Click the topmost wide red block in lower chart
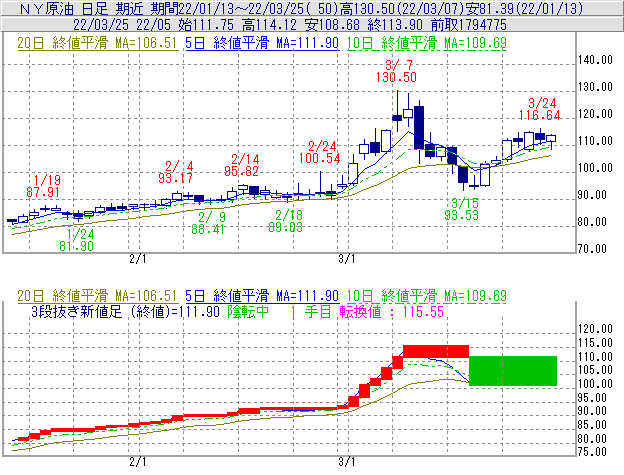Screen dimensions: 624x475 (436, 351)
